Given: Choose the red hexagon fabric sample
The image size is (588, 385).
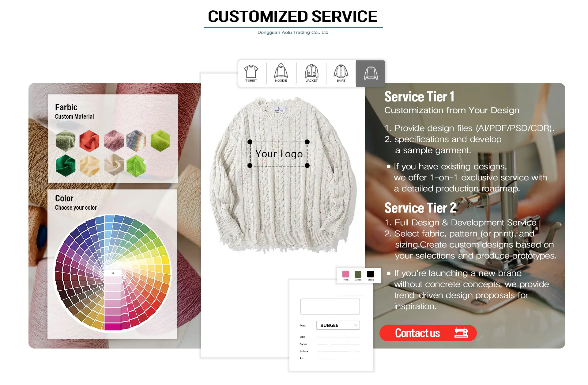Looking at the screenshot, I should pos(89,141).
